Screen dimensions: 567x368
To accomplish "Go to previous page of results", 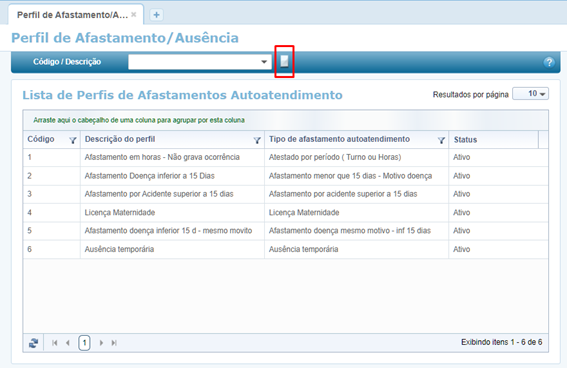I will (68, 343).
